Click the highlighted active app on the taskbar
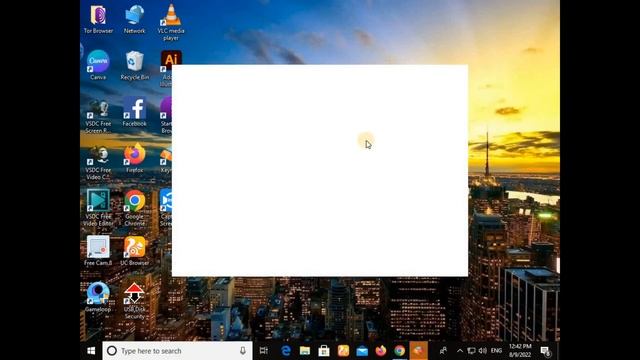This screenshot has height=360, width=640. (x=418, y=351)
